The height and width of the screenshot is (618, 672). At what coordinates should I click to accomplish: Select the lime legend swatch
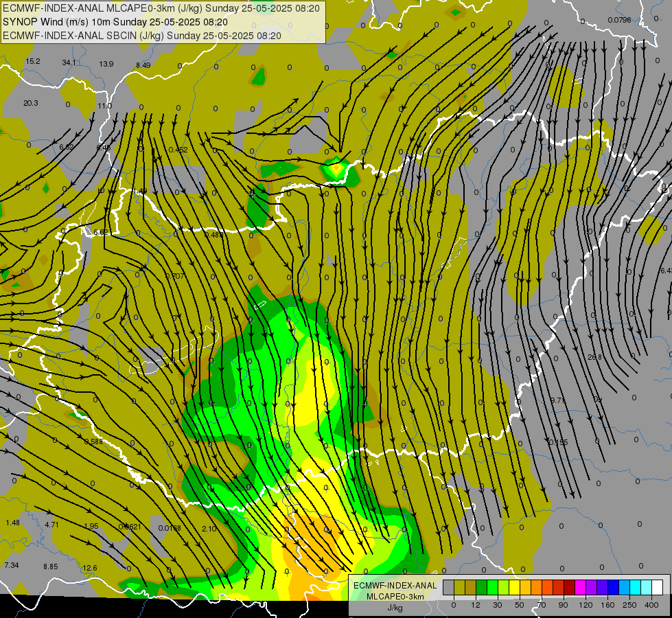coord(503,587)
